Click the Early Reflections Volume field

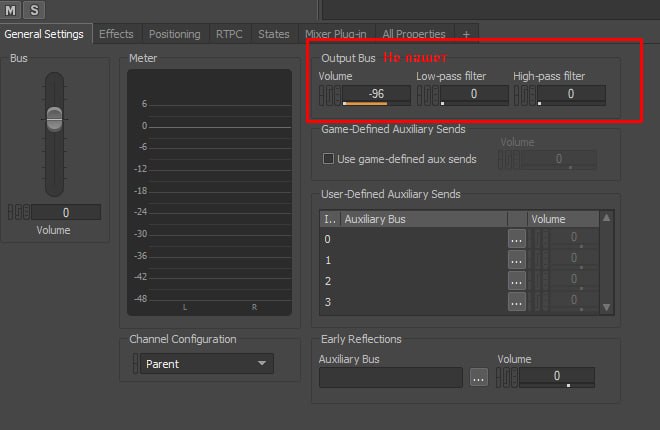click(557, 377)
